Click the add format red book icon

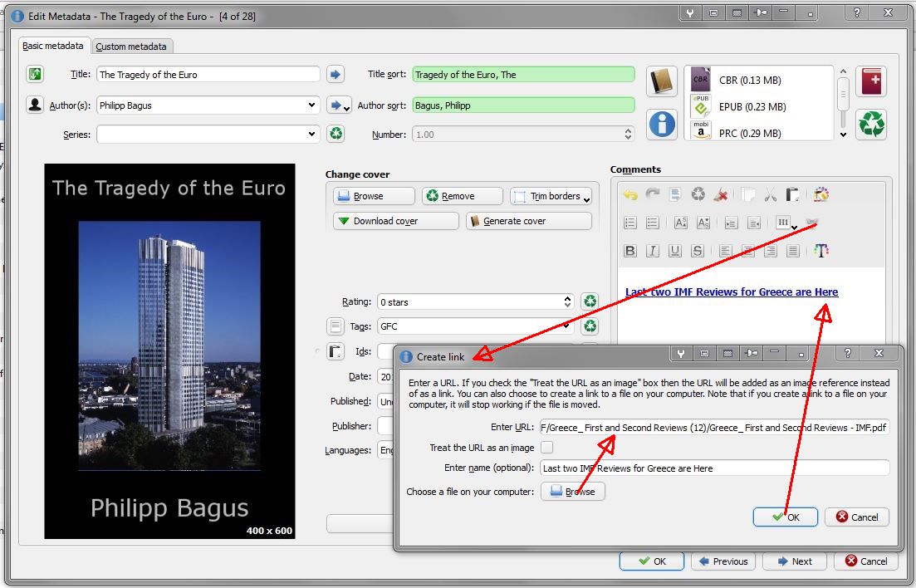872,81
